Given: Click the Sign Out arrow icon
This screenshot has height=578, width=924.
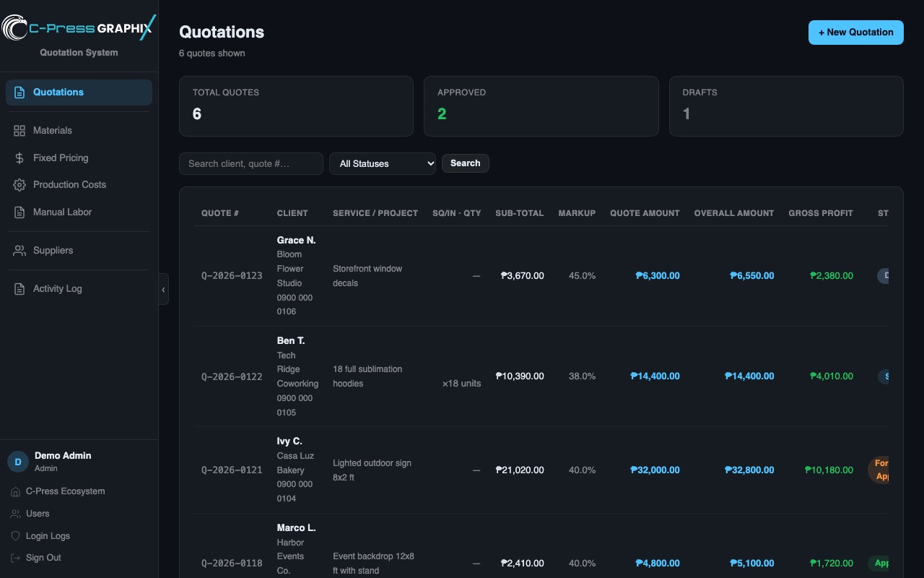Looking at the screenshot, I should click(16, 558).
